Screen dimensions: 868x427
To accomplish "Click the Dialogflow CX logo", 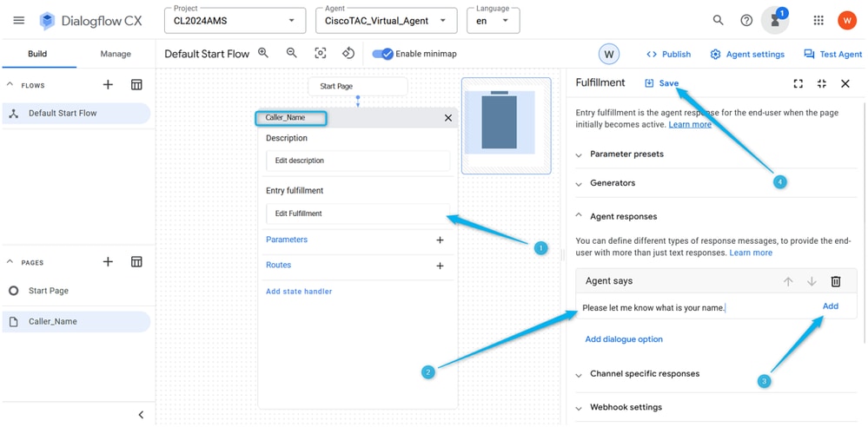I will tap(90, 21).
